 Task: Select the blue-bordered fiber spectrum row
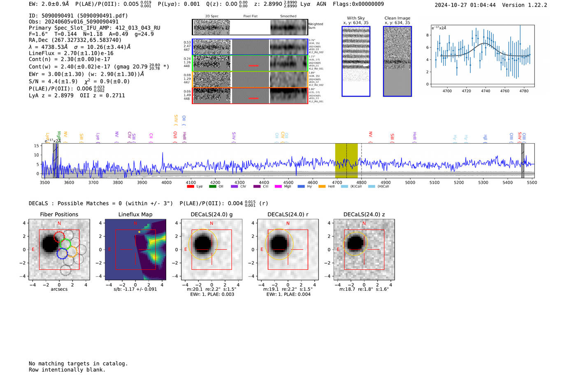[250, 47]
